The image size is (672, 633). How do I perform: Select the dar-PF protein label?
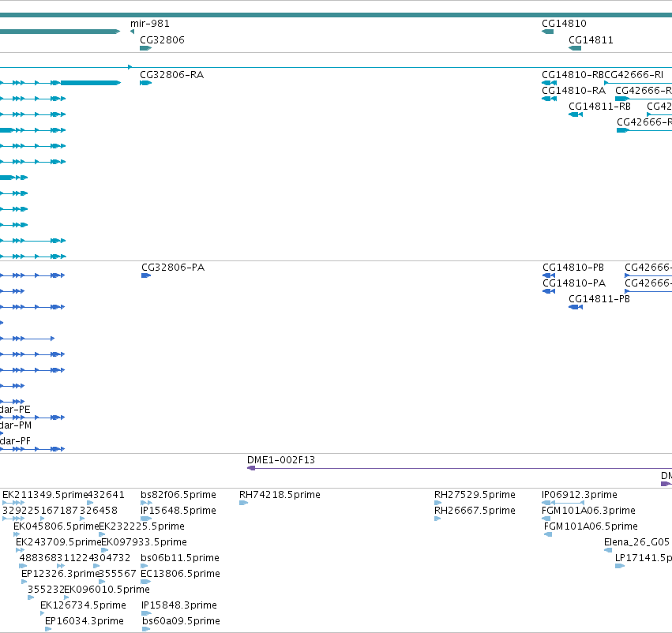(15, 441)
